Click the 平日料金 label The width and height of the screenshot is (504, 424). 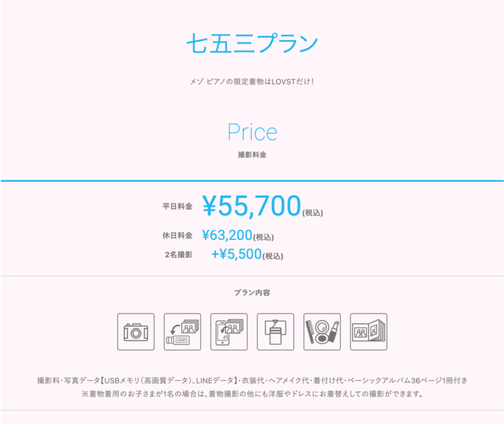point(177,207)
